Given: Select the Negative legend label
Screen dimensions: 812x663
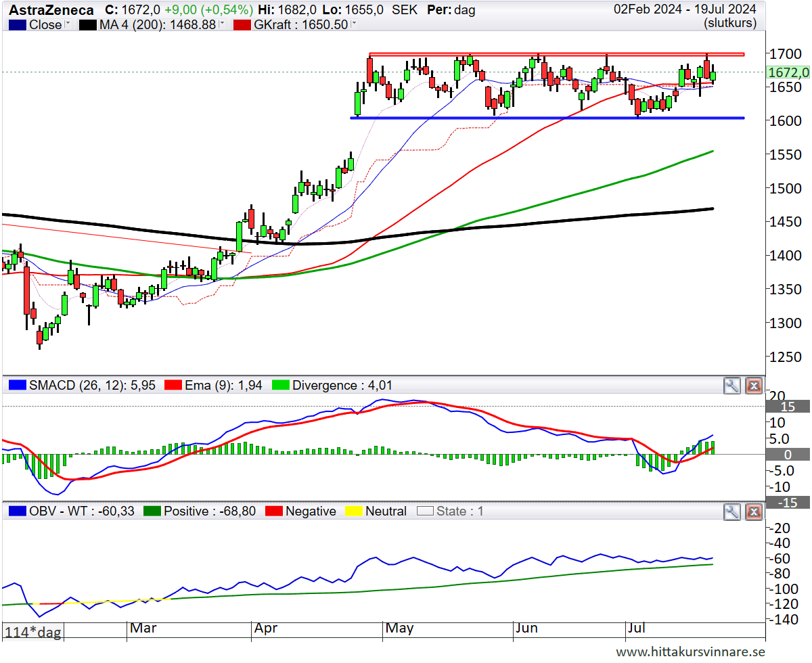Looking at the screenshot, I should tap(311, 511).
